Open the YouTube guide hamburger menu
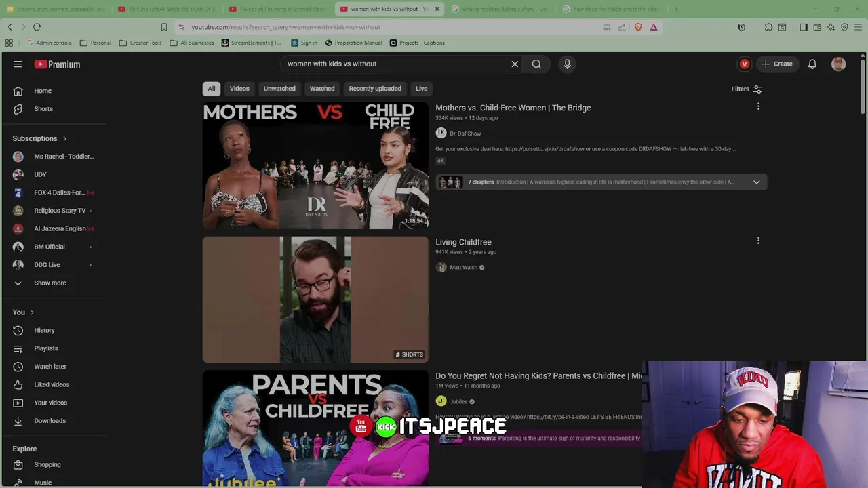868x488 pixels. 18,64
